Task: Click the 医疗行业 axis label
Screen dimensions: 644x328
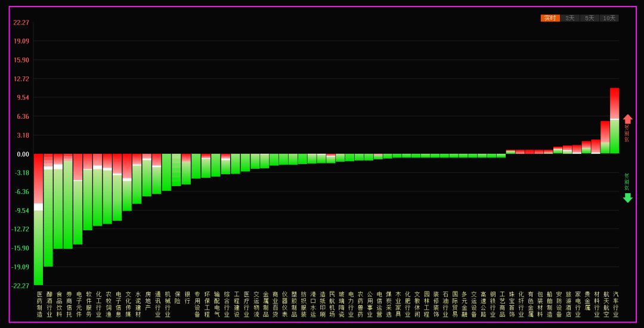Action: pyautogui.click(x=246, y=304)
